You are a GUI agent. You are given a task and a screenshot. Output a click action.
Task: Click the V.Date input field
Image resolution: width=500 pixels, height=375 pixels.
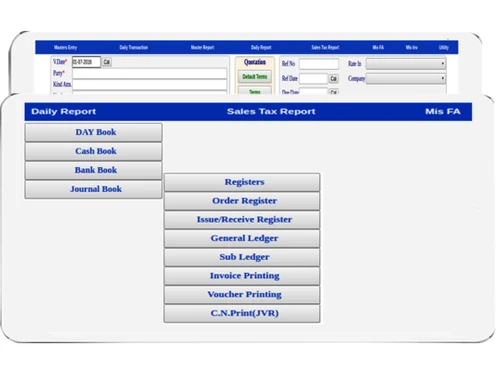(86, 62)
